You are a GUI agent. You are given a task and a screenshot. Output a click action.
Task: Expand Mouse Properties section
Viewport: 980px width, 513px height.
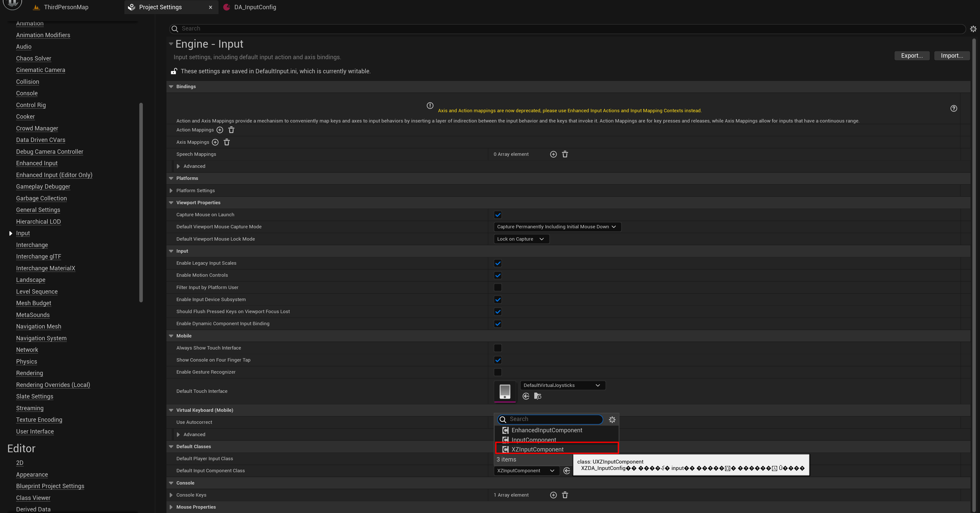(171, 507)
